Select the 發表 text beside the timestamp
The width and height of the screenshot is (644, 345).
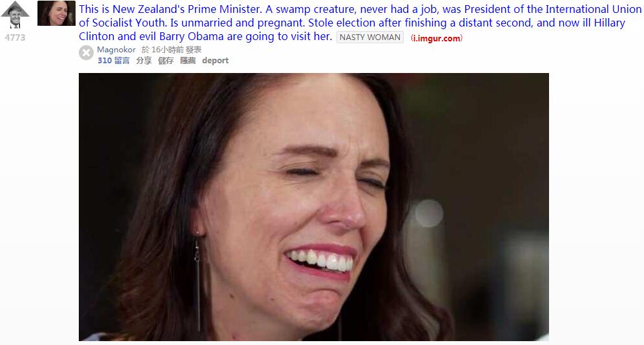click(x=193, y=50)
